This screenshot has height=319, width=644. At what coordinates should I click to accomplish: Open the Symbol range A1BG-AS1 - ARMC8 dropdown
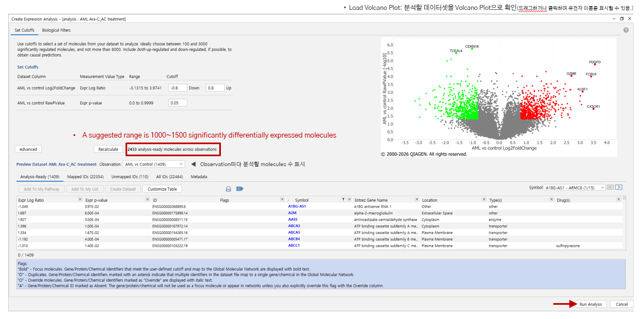(574, 187)
